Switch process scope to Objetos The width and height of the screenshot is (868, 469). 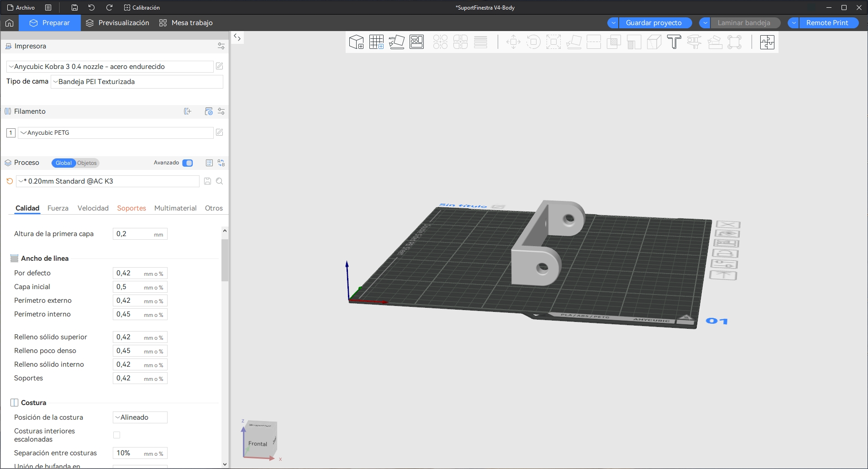coord(87,163)
